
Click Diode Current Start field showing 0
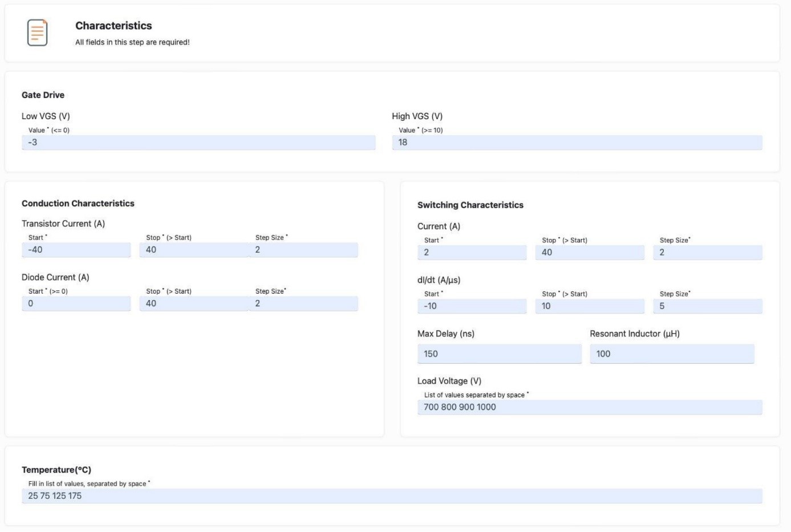pyautogui.click(x=76, y=303)
